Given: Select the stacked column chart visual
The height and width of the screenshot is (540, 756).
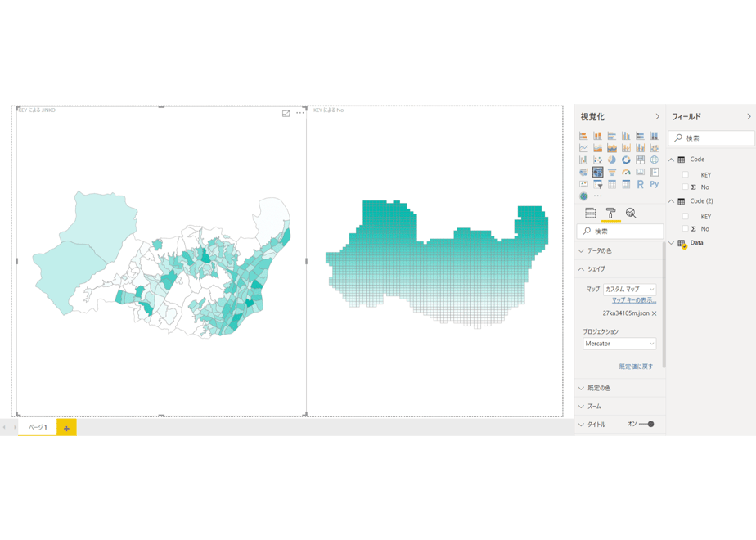Looking at the screenshot, I should [x=597, y=136].
